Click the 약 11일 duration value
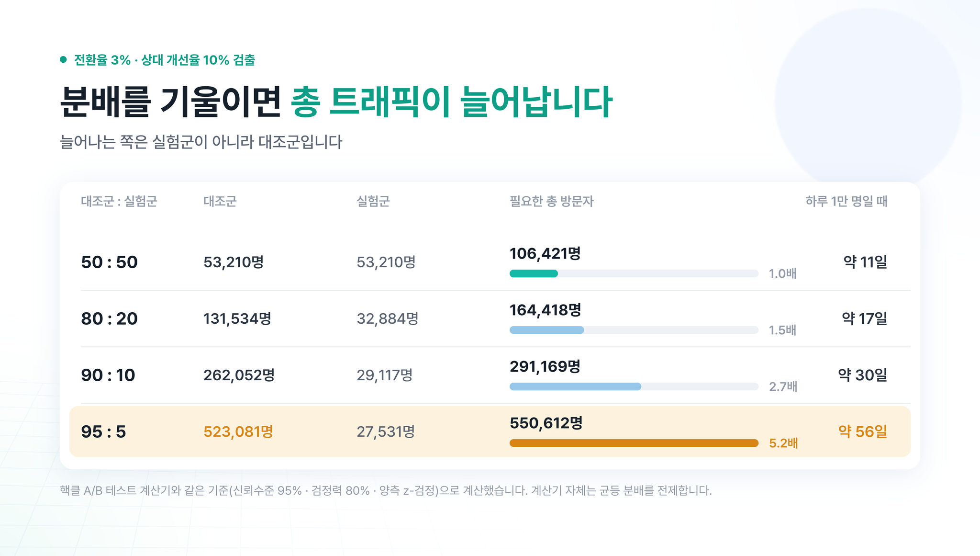This screenshot has width=980, height=556. click(x=865, y=262)
